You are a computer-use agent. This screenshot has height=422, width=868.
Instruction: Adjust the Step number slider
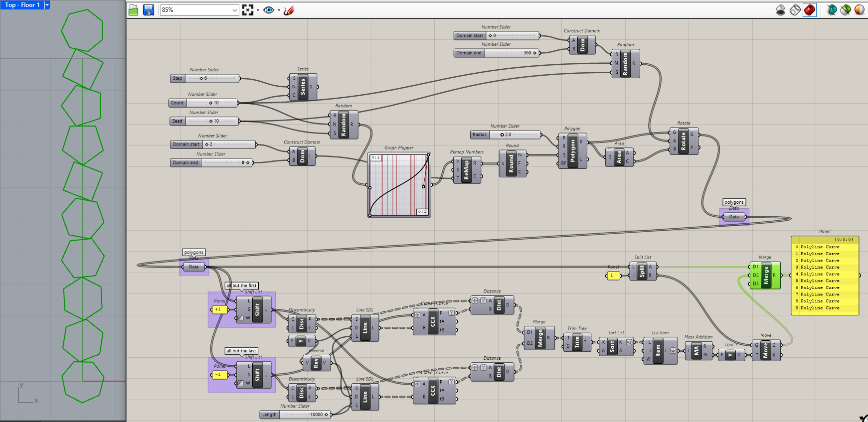pos(205,78)
